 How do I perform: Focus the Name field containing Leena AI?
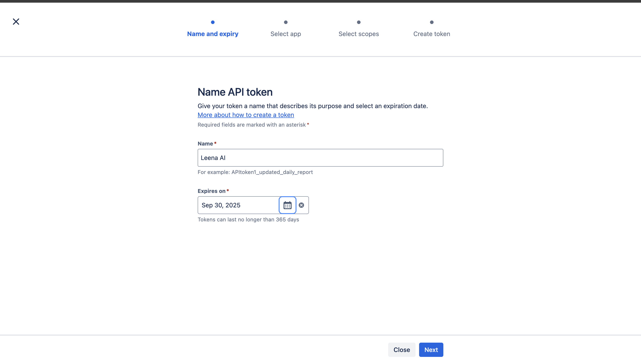[x=320, y=158]
